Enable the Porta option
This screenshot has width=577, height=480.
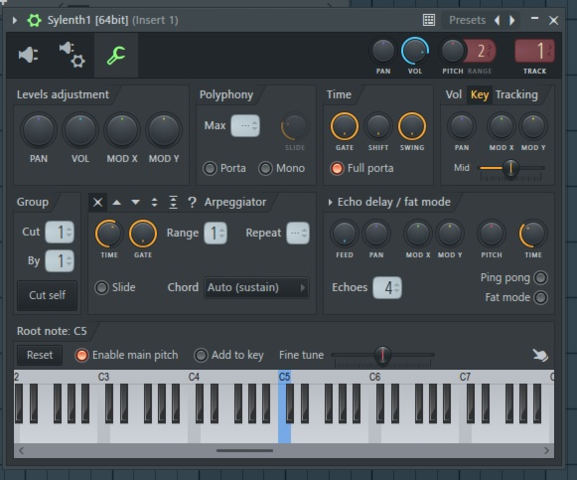[210, 169]
